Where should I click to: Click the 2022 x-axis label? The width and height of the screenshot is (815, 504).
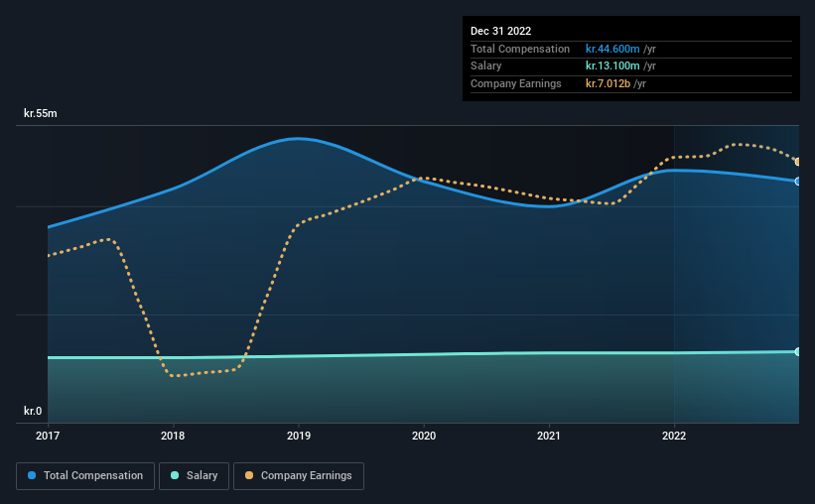[x=674, y=436]
